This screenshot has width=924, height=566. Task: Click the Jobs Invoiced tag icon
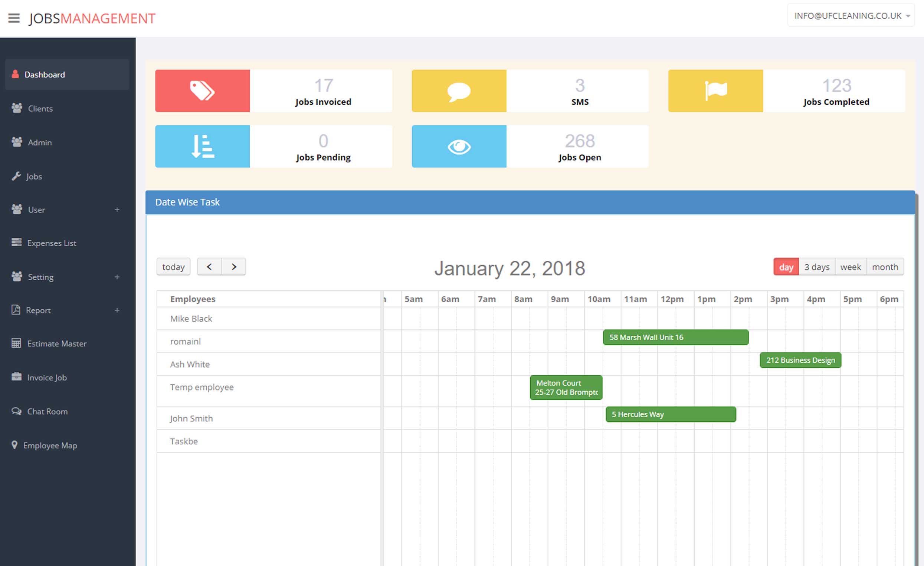202,91
